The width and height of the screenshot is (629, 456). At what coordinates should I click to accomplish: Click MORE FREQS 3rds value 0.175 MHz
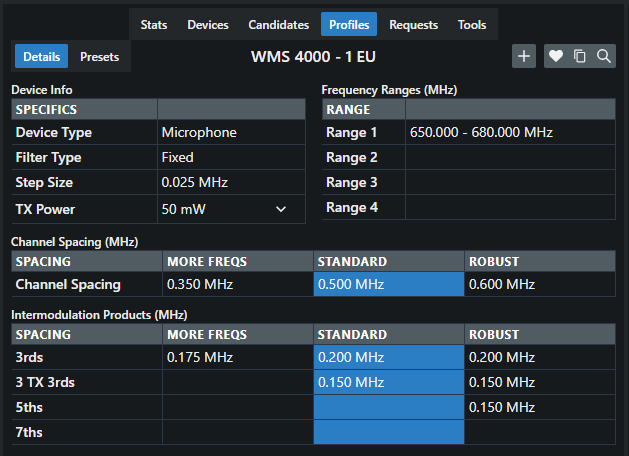[x=237, y=357]
